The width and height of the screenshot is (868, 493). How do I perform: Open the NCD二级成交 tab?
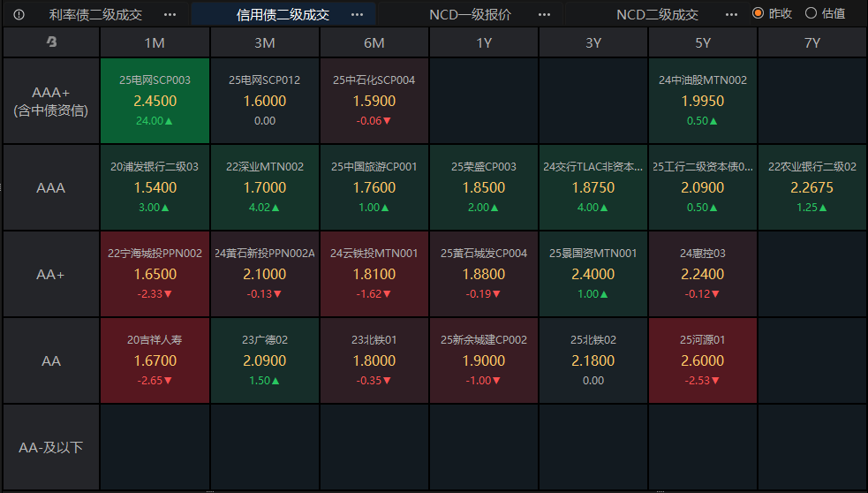coord(657,15)
